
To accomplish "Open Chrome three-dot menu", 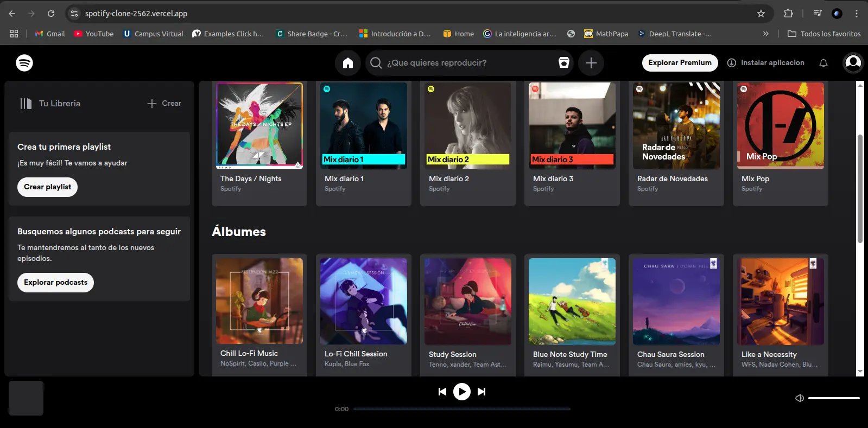I will tap(857, 14).
